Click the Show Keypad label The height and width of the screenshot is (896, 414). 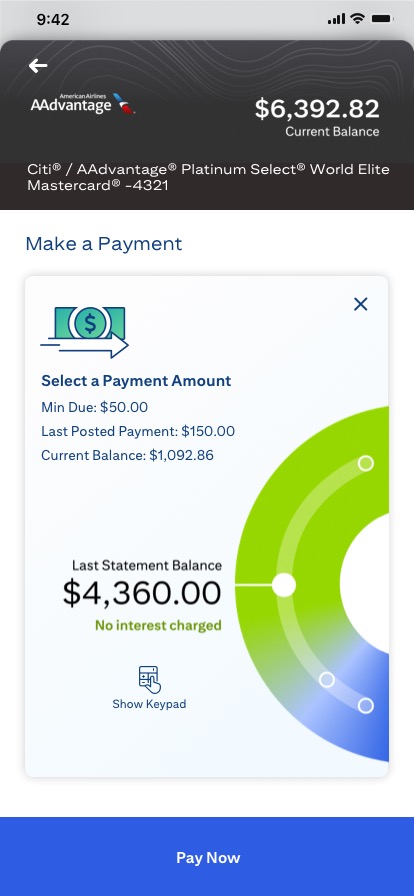[149, 704]
